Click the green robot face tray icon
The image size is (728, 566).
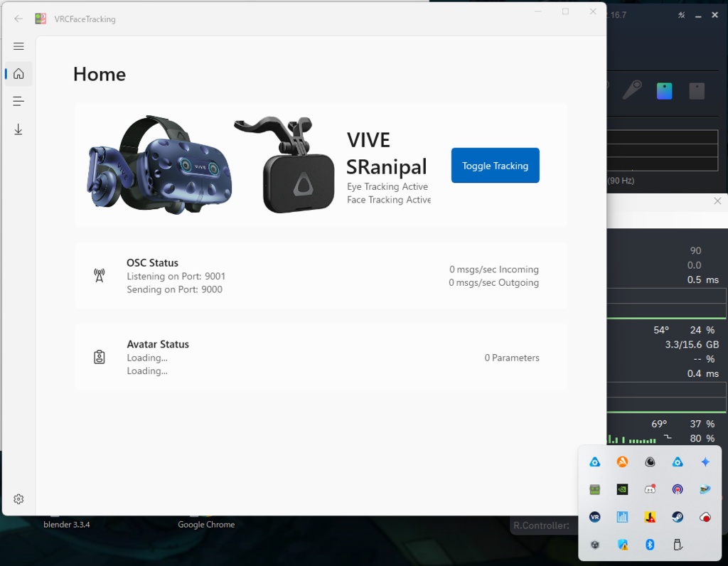point(595,489)
